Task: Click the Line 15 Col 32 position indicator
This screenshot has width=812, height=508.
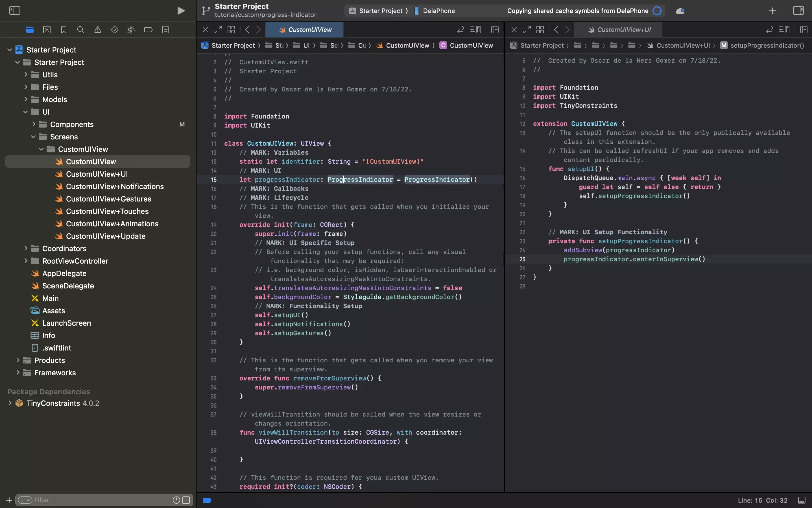Action: click(763, 501)
